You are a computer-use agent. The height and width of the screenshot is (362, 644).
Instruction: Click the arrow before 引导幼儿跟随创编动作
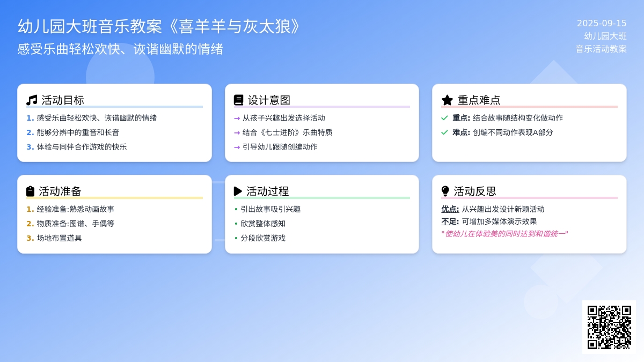coord(237,147)
